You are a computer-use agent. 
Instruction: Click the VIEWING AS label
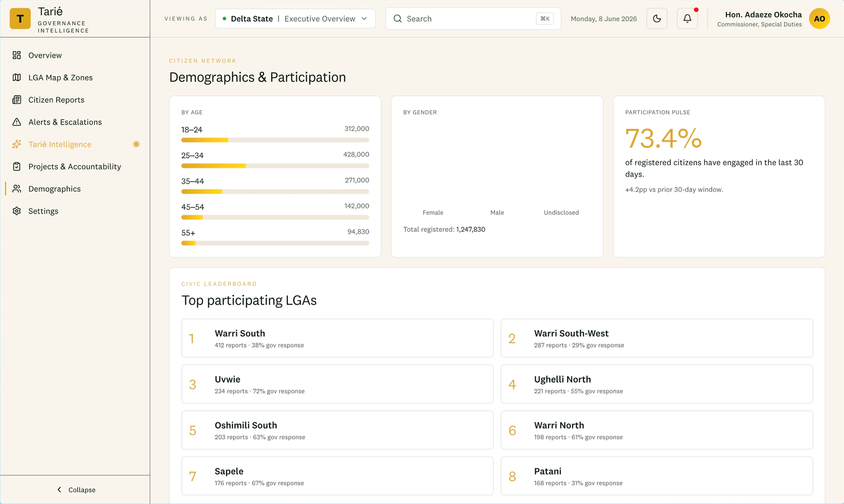(186, 19)
